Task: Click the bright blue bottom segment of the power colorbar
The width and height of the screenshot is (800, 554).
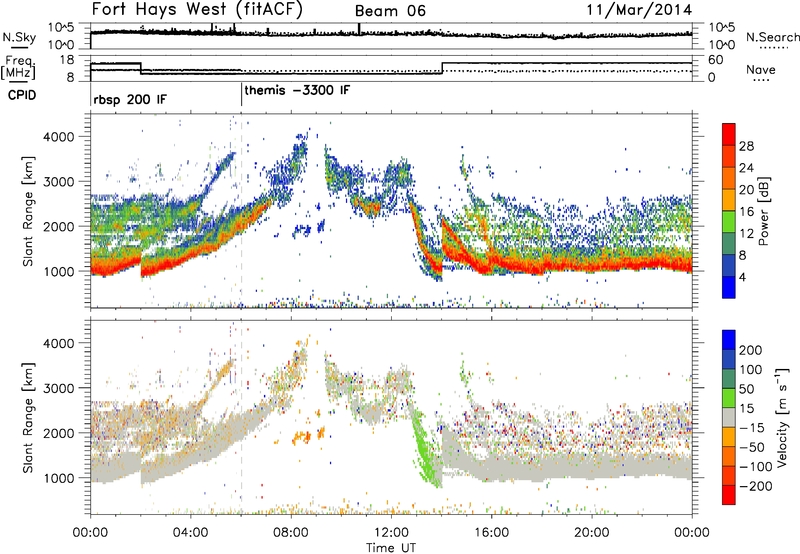Action: click(729, 287)
